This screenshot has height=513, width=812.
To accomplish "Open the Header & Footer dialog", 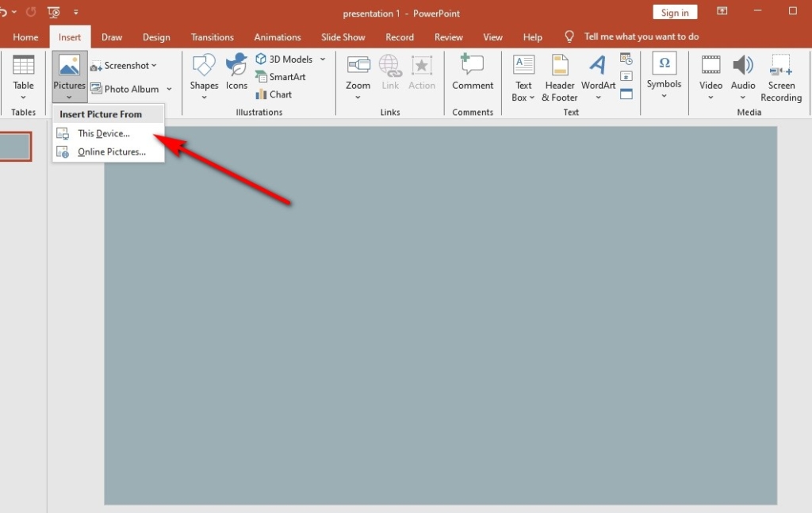I will tap(559, 77).
